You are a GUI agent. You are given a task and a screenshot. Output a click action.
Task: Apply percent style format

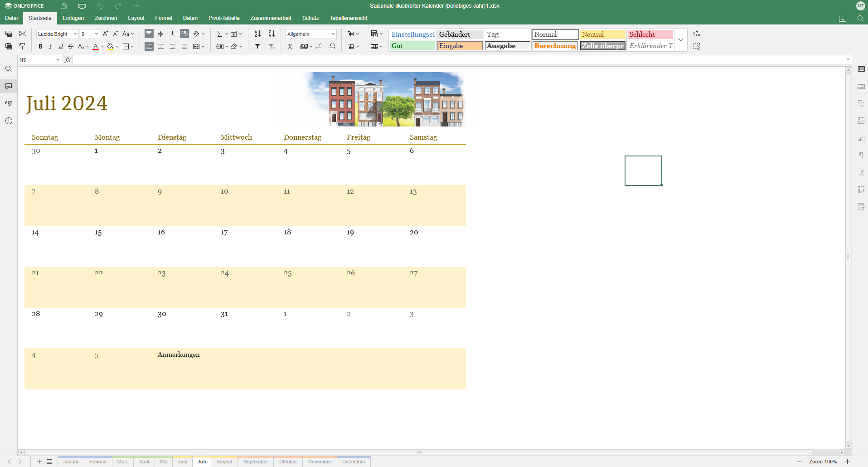click(290, 46)
